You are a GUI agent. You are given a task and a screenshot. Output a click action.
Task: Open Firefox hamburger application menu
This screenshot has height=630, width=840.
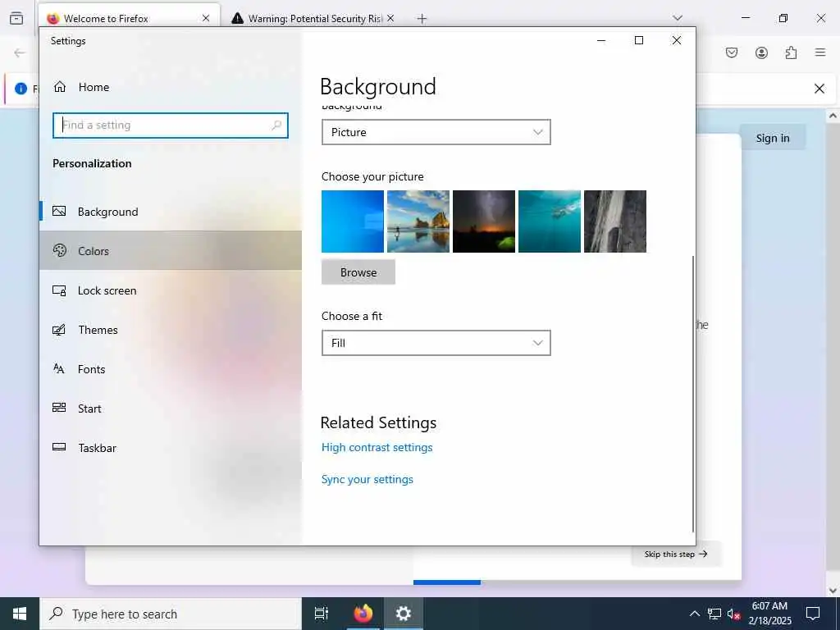coord(820,52)
